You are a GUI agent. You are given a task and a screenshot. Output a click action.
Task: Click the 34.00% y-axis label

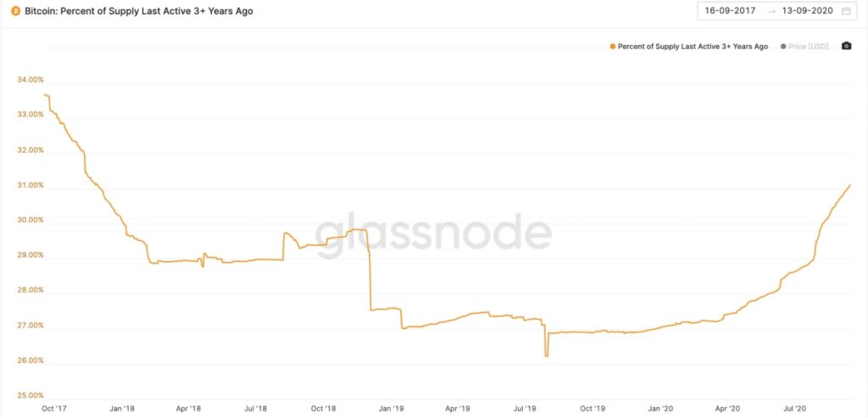click(x=31, y=80)
